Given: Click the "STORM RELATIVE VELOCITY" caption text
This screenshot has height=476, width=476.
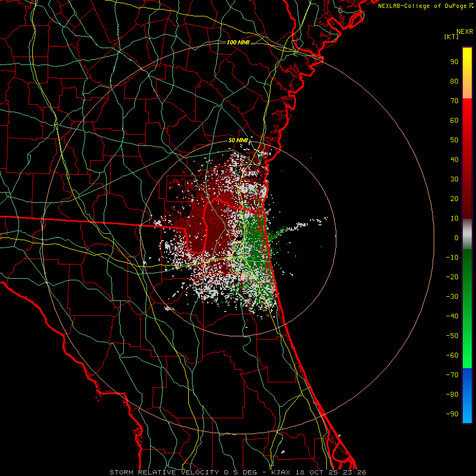Looking at the screenshot, I should tap(164, 472).
